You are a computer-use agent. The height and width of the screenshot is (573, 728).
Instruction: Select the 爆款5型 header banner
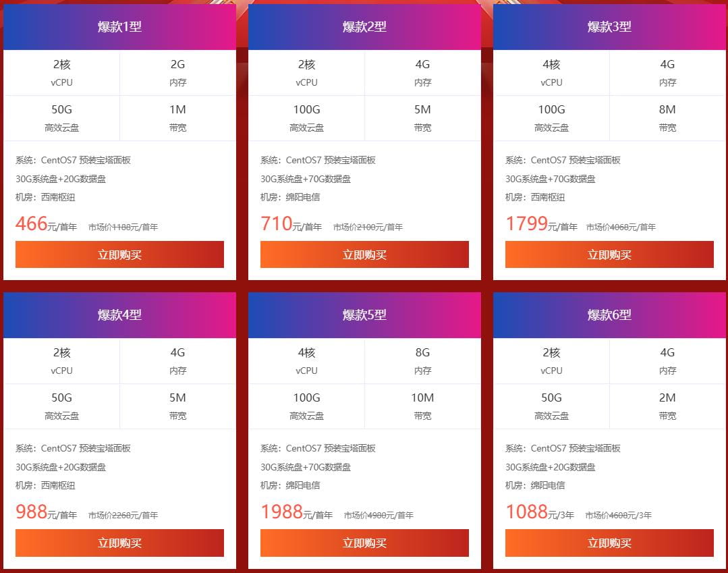click(x=364, y=315)
